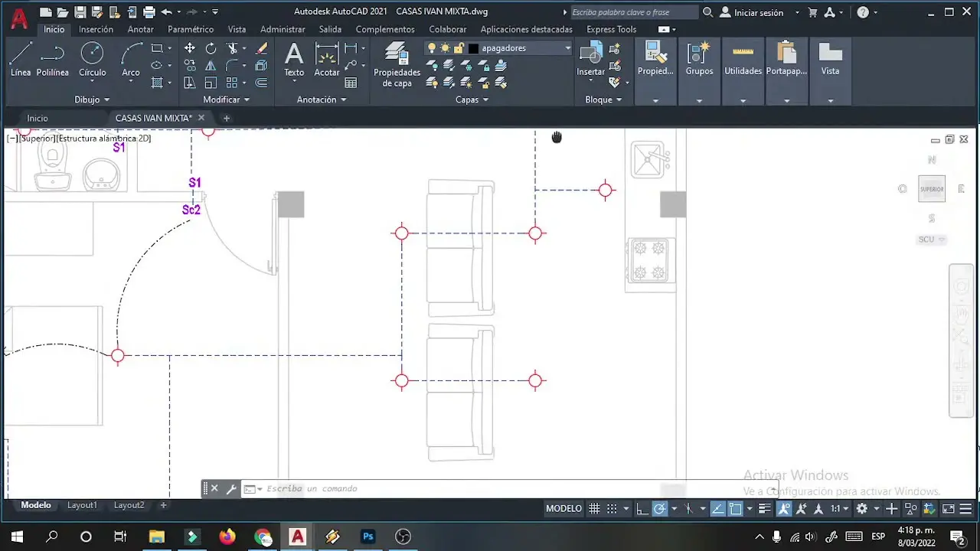Click the MODELO status bar button
Screen dimensions: 980x551
tap(563, 508)
